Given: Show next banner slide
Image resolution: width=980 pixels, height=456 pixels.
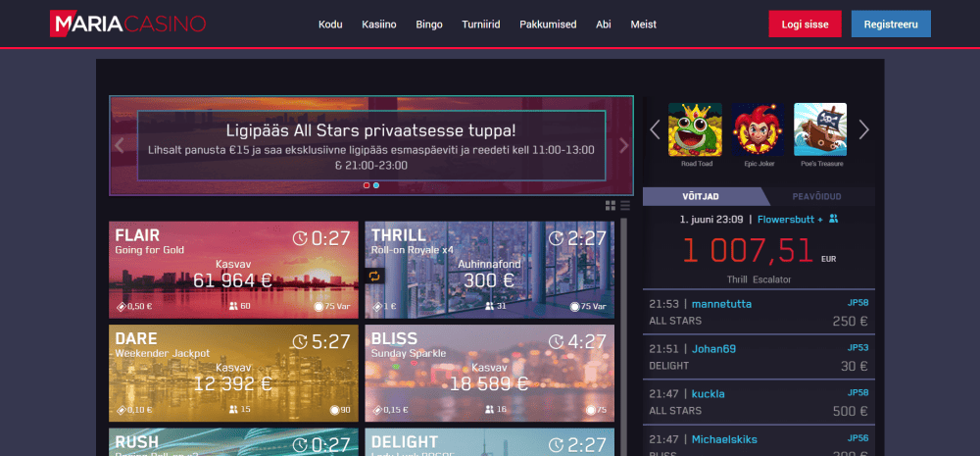Looking at the screenshot, I should pos(623,145).
